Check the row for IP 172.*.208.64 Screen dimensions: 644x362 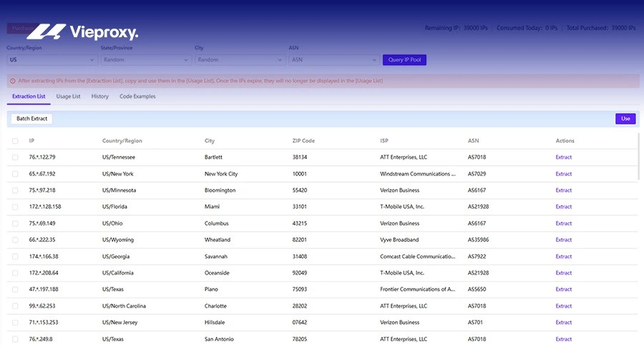click(x=15, y=273)
